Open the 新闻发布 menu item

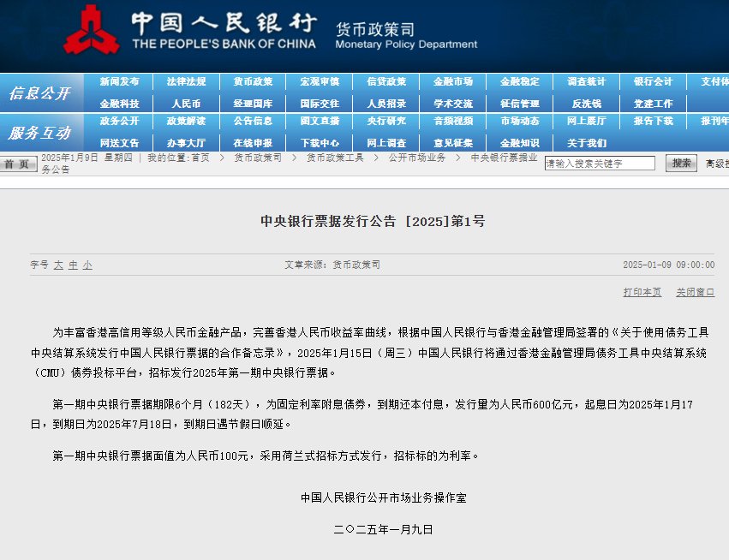click(119, 82)
